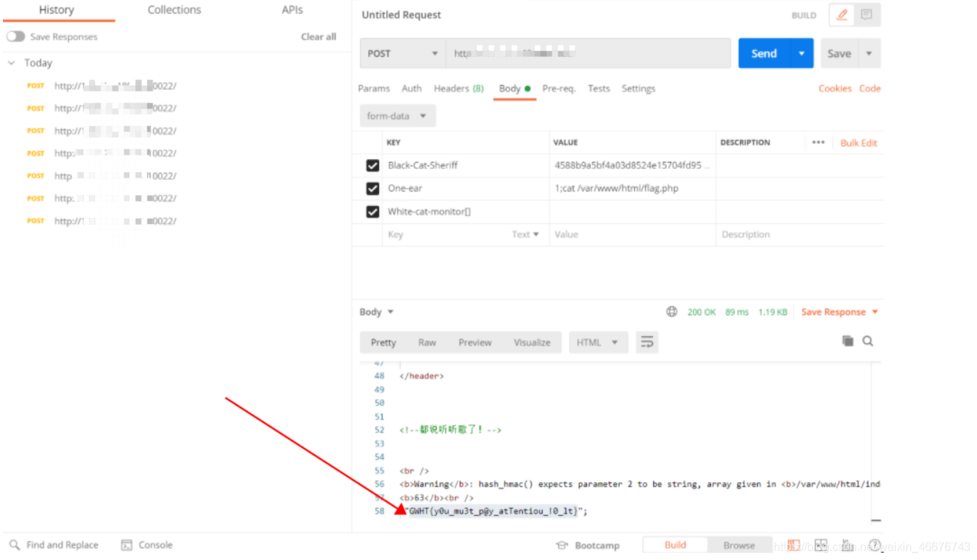Click the blue Send button
Screen dimensions: 977x560
pyautogui.click(x=764, y=53)
